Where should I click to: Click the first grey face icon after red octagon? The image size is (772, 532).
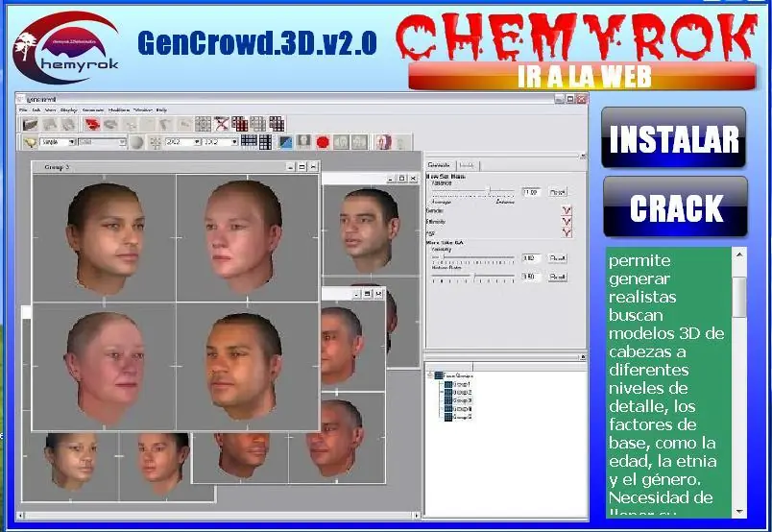click(341, 142)
